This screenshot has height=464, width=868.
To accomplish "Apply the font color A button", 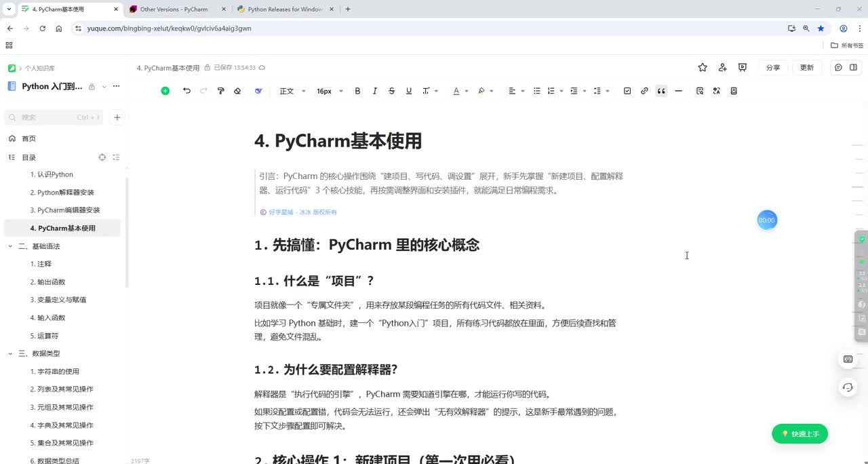I will pos(456,91).
